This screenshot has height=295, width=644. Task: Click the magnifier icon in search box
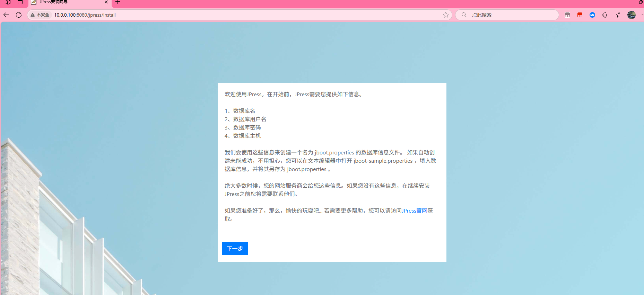click(464, 15)
